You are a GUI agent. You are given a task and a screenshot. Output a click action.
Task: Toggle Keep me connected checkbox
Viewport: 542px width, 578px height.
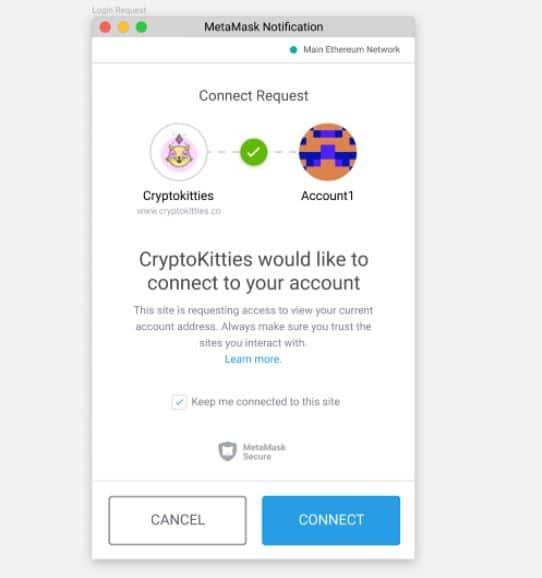pyautogui.click(x=179, y=402)
